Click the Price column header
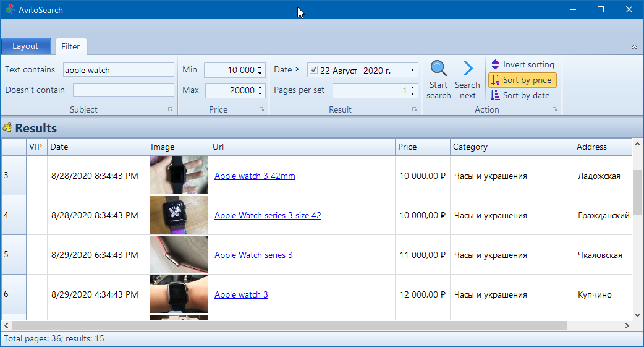The width and height of the screenshot is (644, 347). point(423,147)
